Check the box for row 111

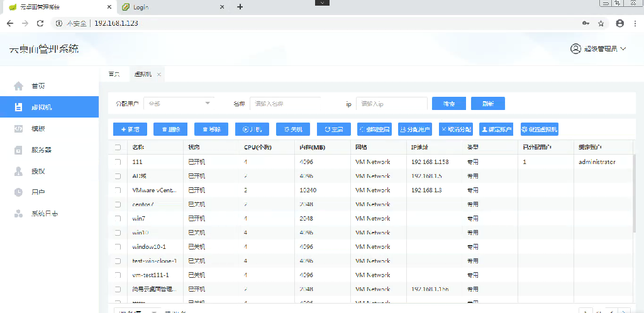coord(118,162)
